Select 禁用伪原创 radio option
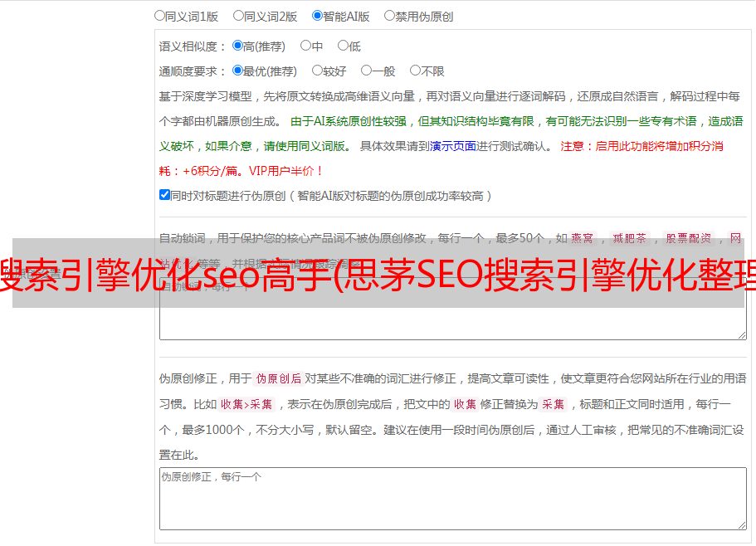Image resolution: width=756 pixels, height=546 pixels. [389, 16]
